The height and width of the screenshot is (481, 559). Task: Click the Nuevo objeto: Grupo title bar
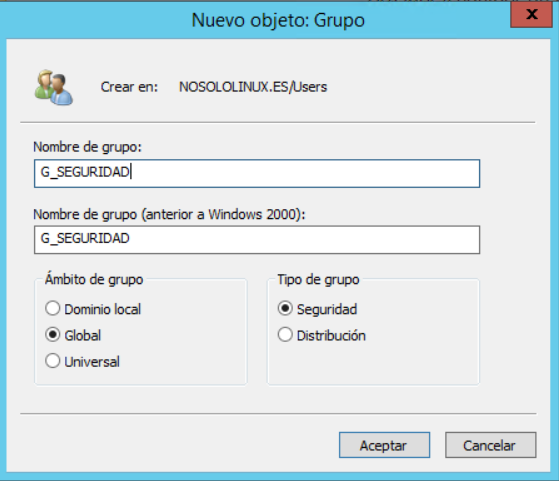click(278, 20)
